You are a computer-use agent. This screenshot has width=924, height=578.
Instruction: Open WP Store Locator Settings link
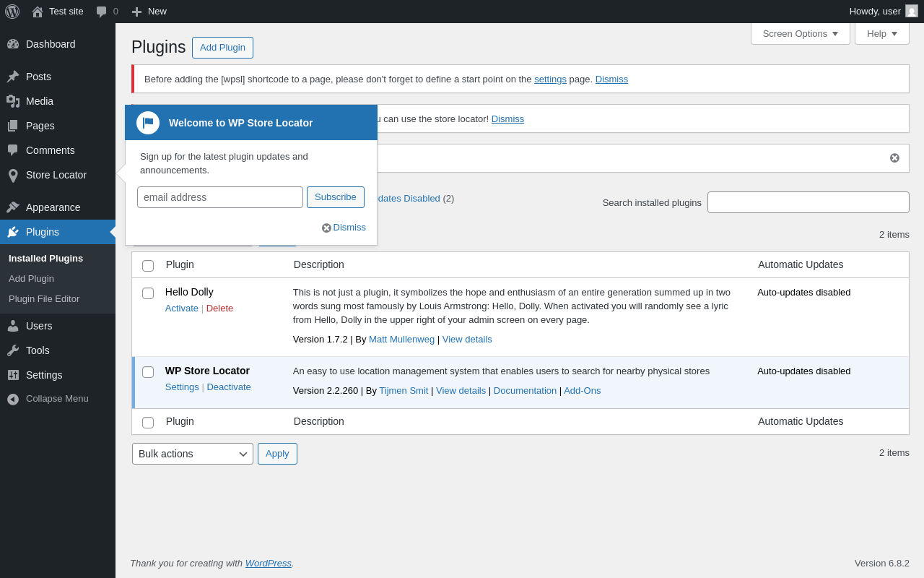point(182,387)
